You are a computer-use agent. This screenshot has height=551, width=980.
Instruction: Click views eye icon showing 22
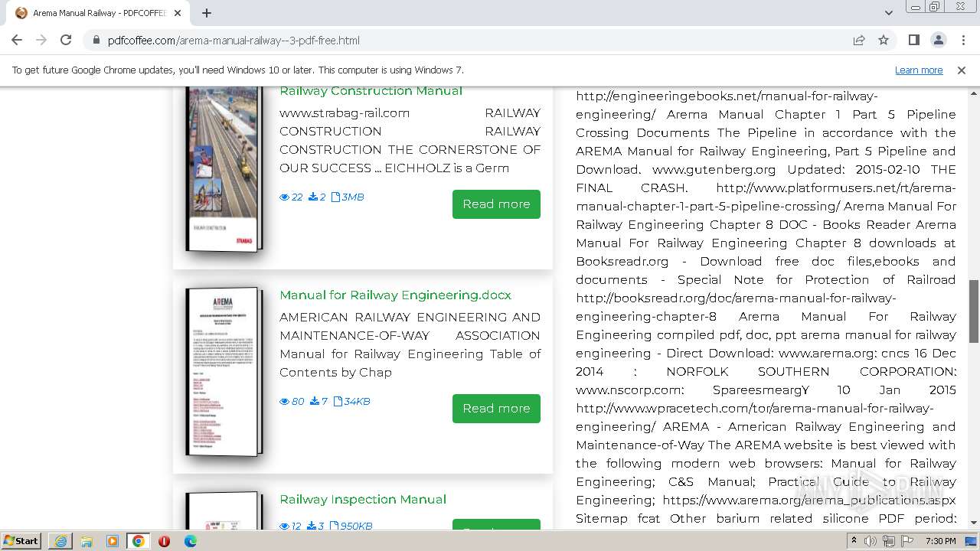285,197
